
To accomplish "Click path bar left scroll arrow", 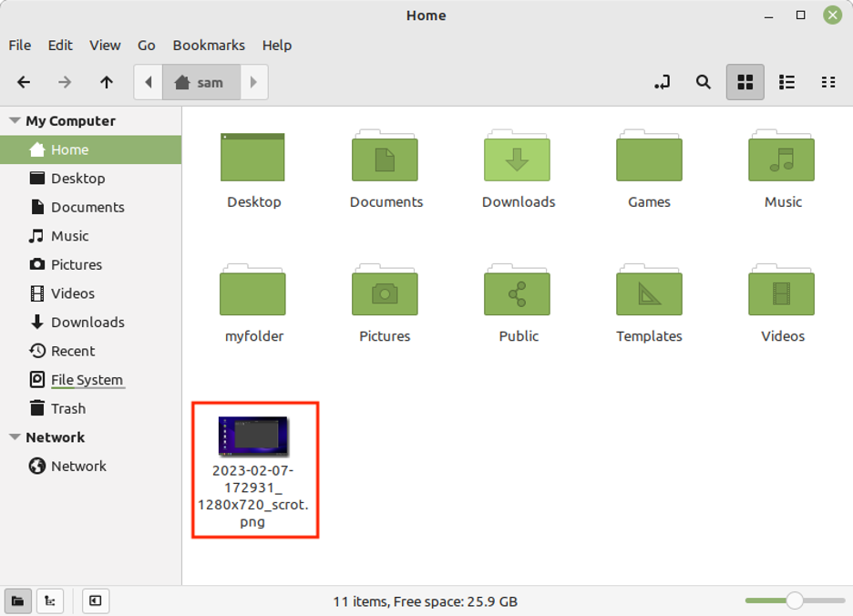I will click(148, 82).
